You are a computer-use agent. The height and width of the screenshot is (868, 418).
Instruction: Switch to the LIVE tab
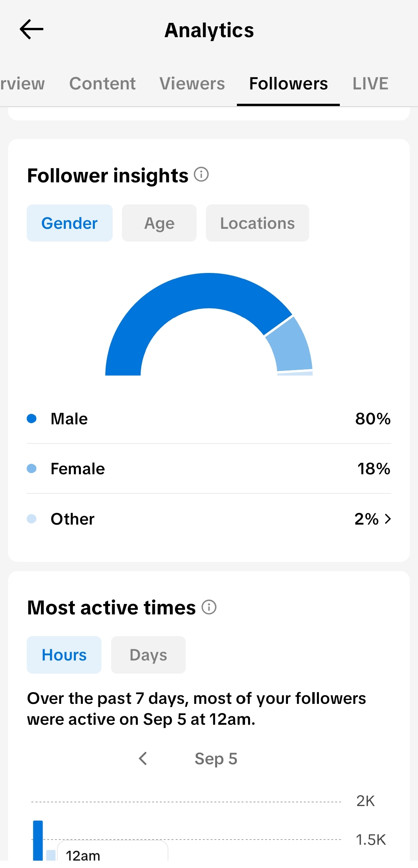coord(370,84)
